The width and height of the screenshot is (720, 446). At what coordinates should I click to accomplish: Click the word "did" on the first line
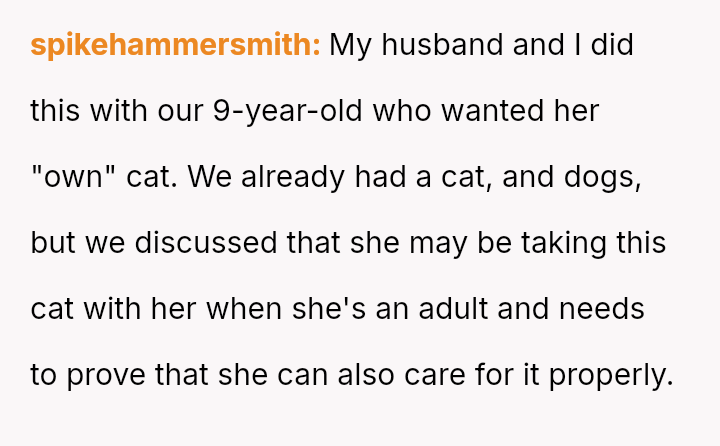(x=612, y=45)
